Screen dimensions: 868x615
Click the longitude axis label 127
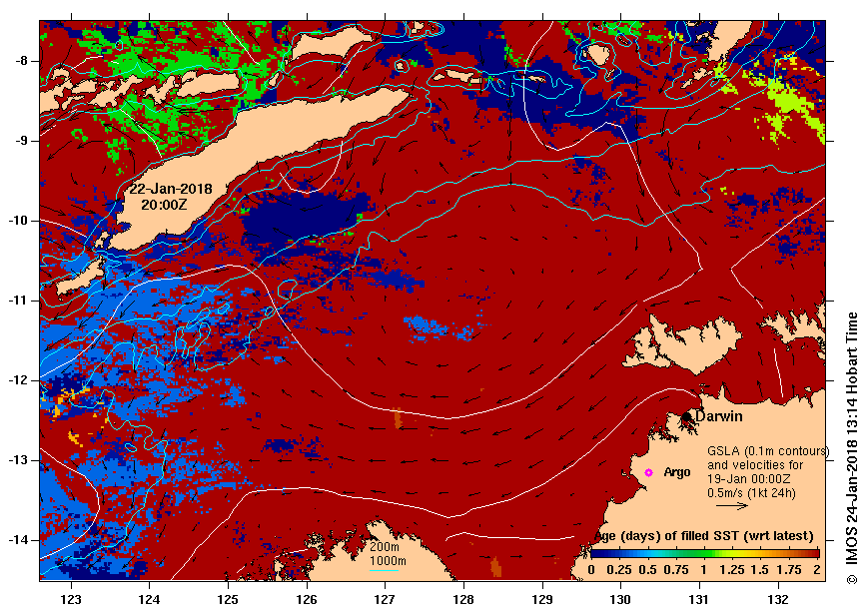tap(386, 599)
